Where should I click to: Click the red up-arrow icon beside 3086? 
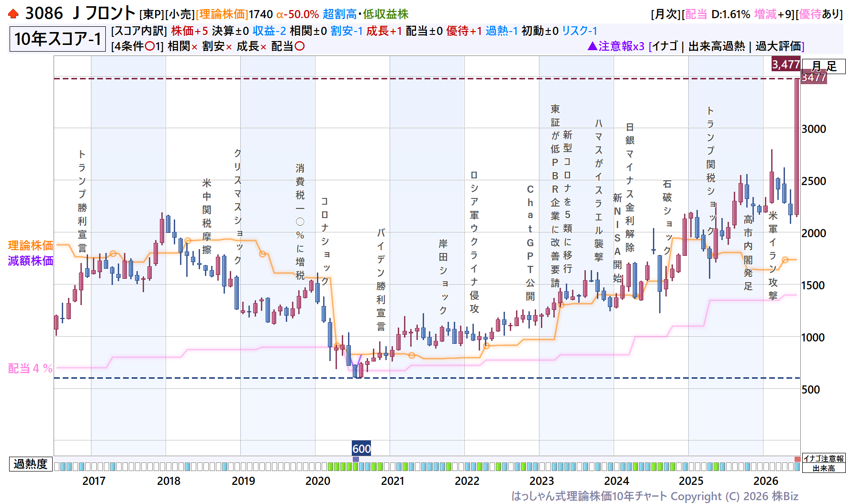tap(13, 14)
